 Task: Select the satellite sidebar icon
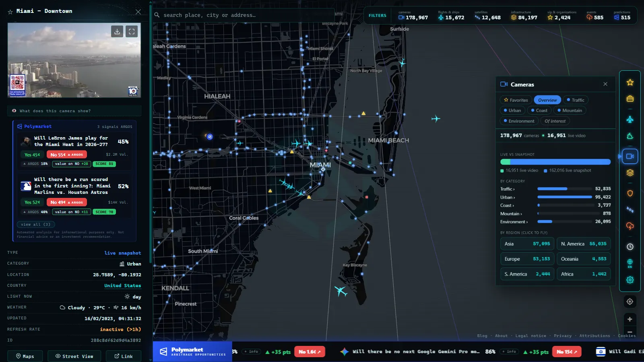pyautogui.click(x=630, y=210)
